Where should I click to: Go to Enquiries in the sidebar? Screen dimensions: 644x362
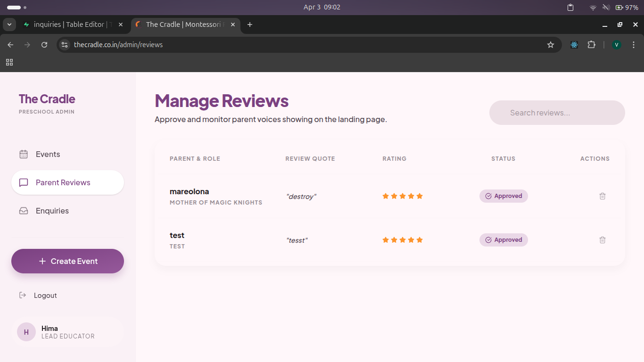pyautogui.click(x=52, y=211)
